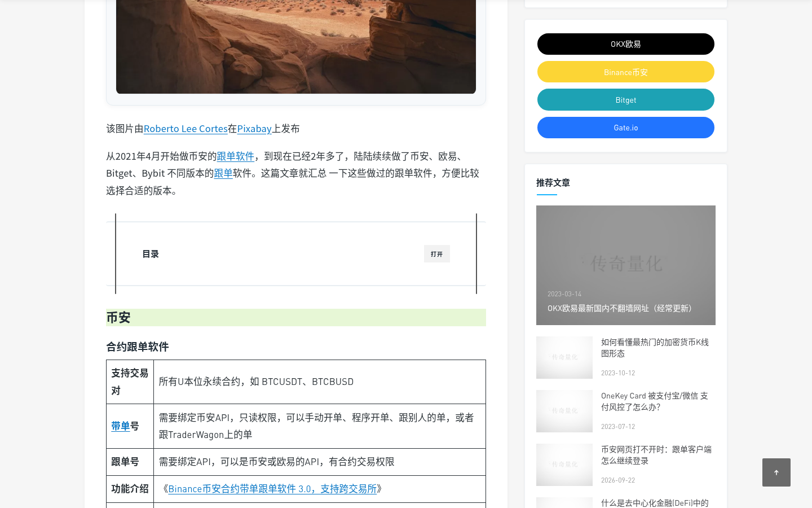Screen dimensions: 812x508
Task: Open the OKX欧易 black button
Action: (x=625, y=44)
